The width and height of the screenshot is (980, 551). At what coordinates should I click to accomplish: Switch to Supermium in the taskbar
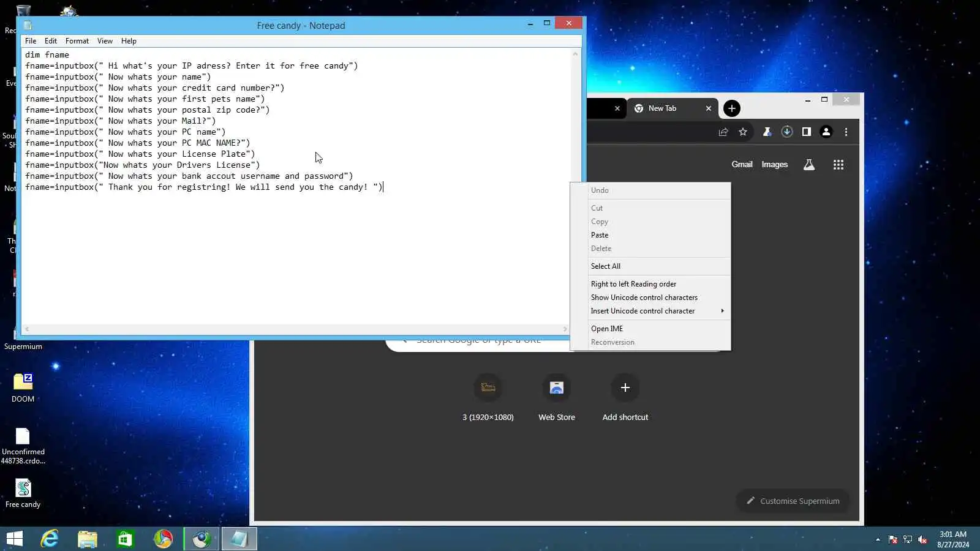(x=201, y=539)
